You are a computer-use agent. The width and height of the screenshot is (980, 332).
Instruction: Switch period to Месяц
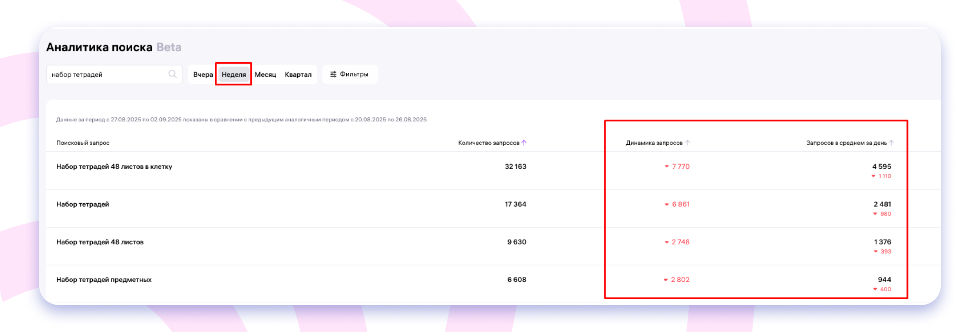265,74
